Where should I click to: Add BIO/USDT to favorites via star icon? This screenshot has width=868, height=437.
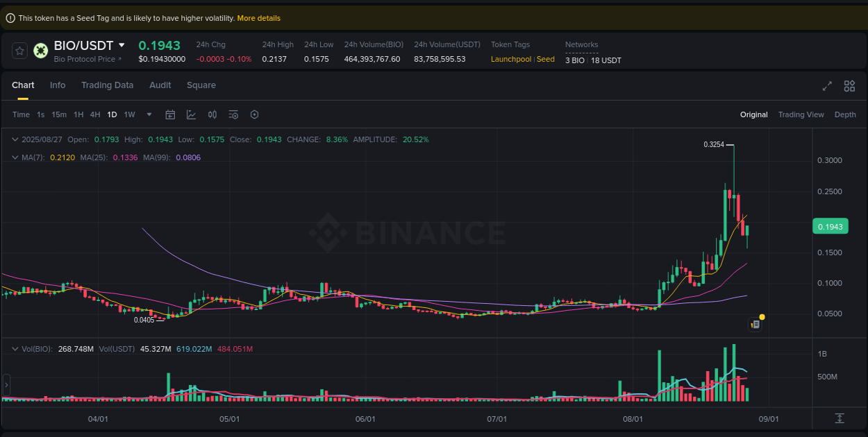pyautogui.click(x=19, y=50)
